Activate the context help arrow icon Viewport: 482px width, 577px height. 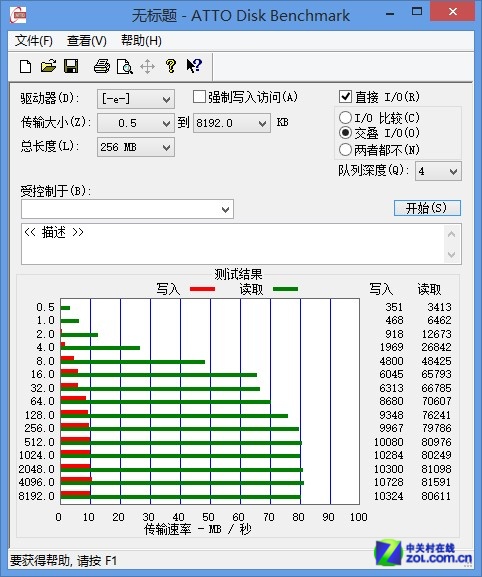[194, 66]
